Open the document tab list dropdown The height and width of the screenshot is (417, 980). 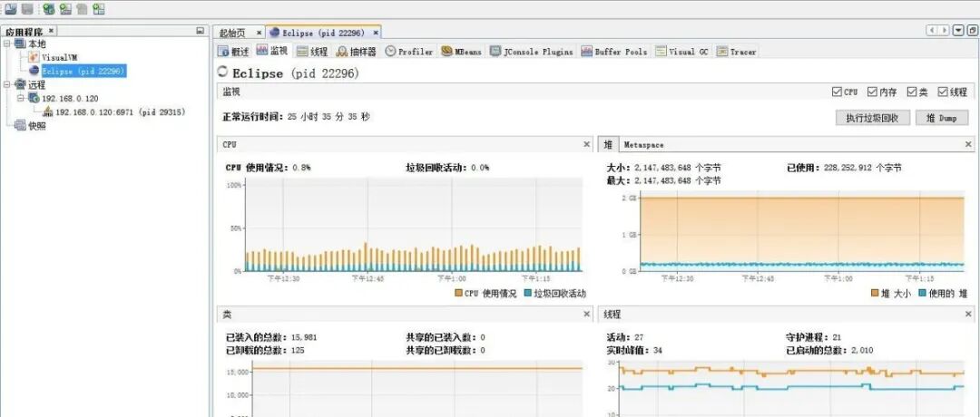[x=957, y=31]
